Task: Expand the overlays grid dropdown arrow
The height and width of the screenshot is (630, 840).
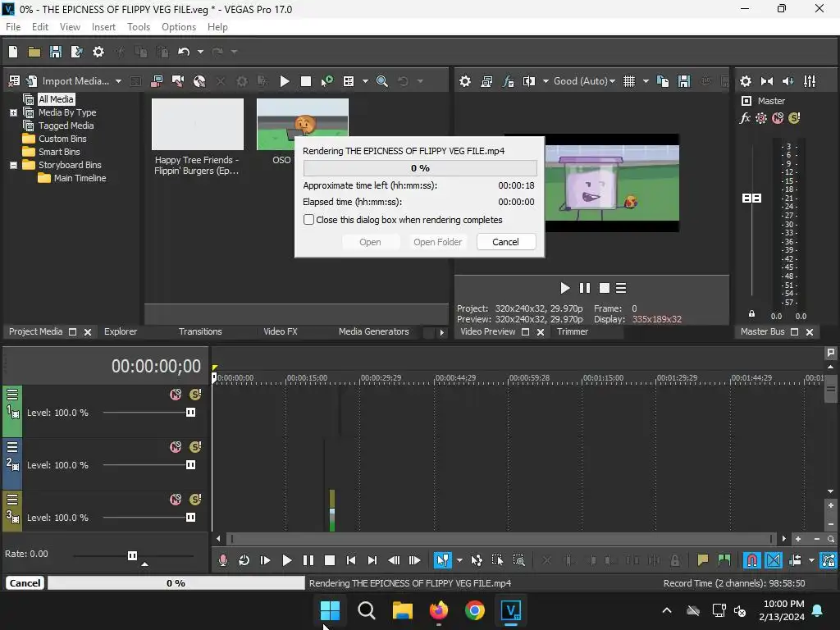Action: coord(646,81)
